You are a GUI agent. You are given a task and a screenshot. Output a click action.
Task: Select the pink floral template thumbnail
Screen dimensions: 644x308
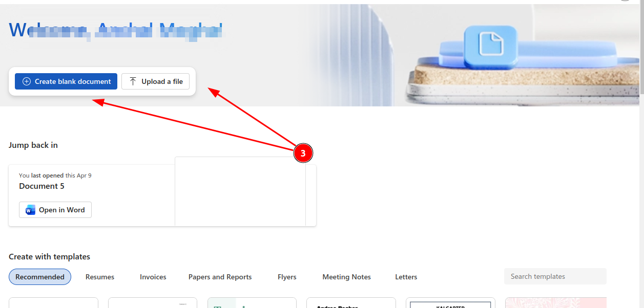point(555,303)
